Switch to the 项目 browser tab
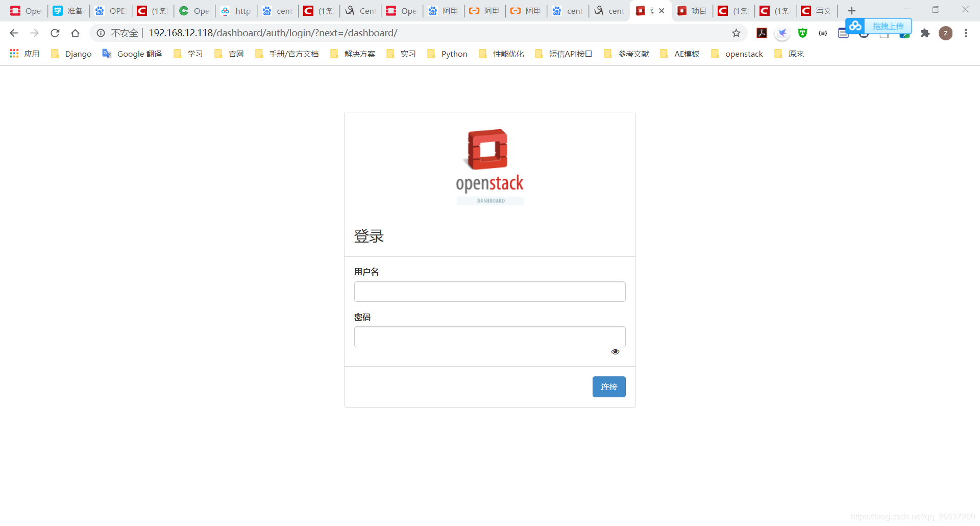Image resolution: width=980 pixels, height=526 pixels. tap(692, 10)
